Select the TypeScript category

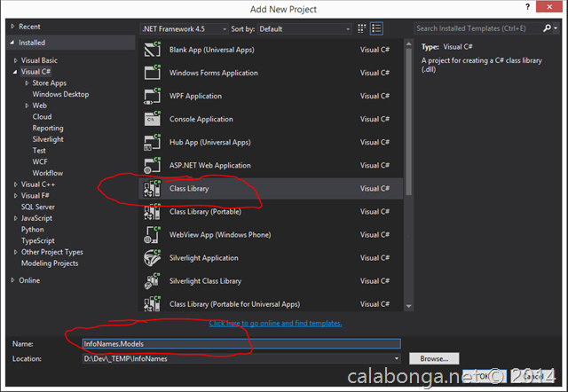[38, 240]
